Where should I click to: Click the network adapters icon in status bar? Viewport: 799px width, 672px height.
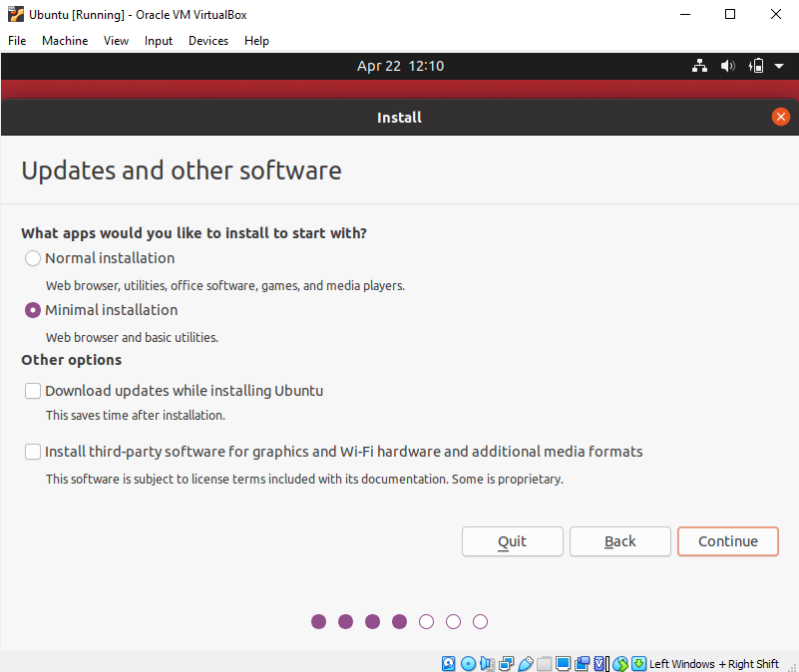507,663
